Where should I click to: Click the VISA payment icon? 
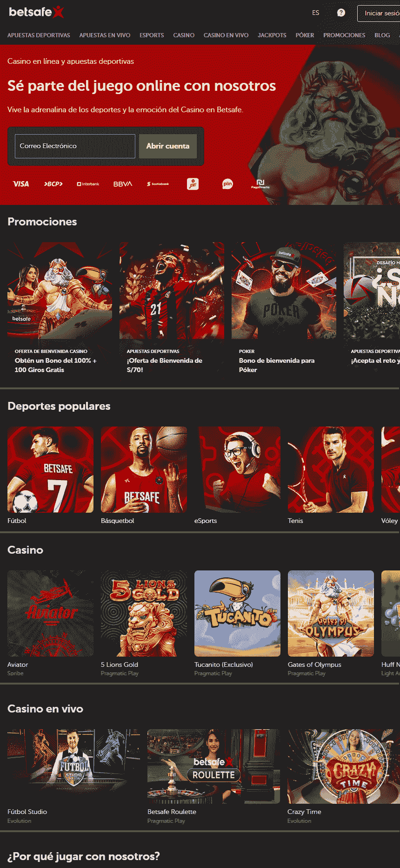click(21, 184)
